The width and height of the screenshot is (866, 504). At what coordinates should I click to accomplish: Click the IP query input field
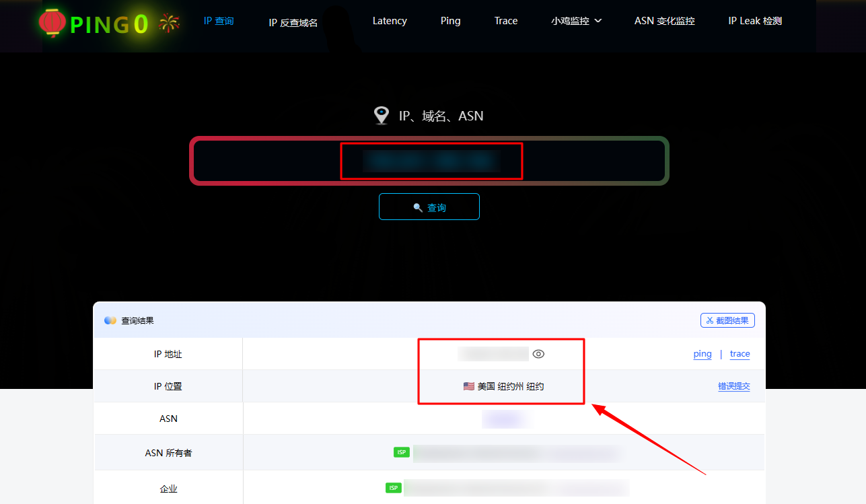[x=429, y=161]
